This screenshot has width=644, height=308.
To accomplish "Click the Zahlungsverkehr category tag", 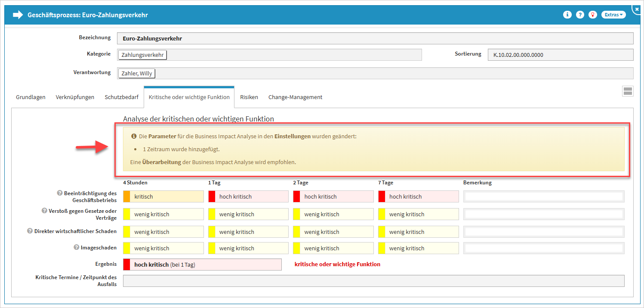I will coord(142,55).
